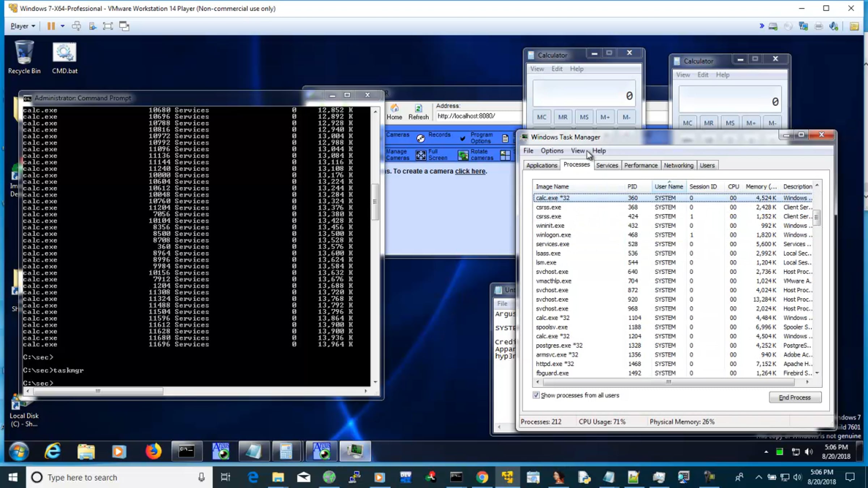
Task: Switch to Calculator via Windows 7 taskbar
Action: (x=286, y=451)
